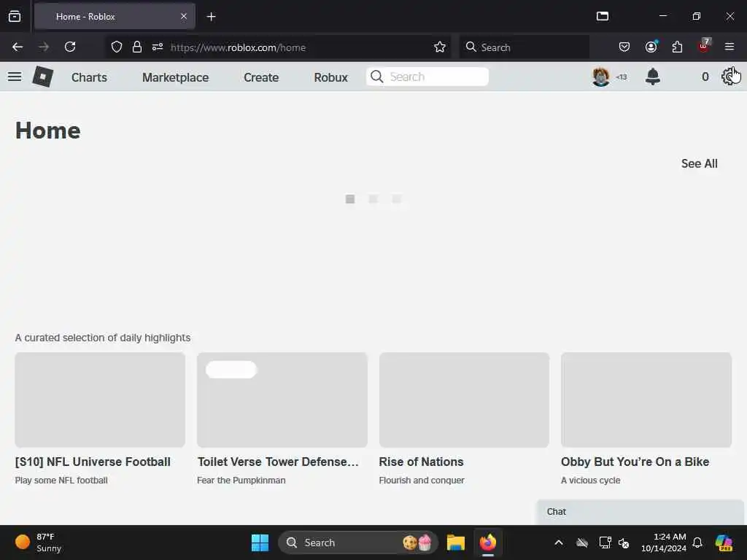Open the user avatar profile
This screenshot has height=560, width=747.
click(x=601, y=77)
